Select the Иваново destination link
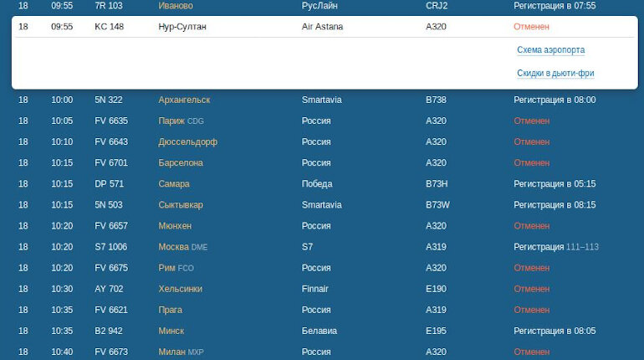 pos(176,6)
